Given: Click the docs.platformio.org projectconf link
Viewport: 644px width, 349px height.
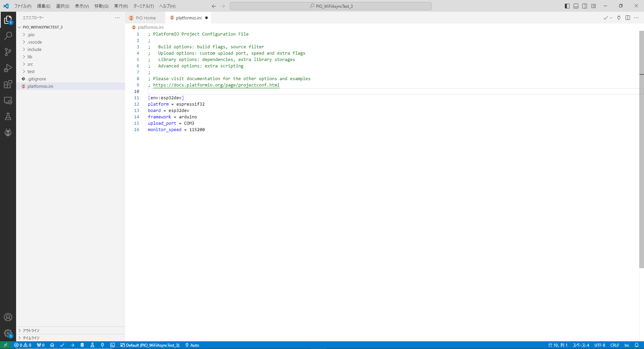Looking at the screenshot, I should point(216,85).
